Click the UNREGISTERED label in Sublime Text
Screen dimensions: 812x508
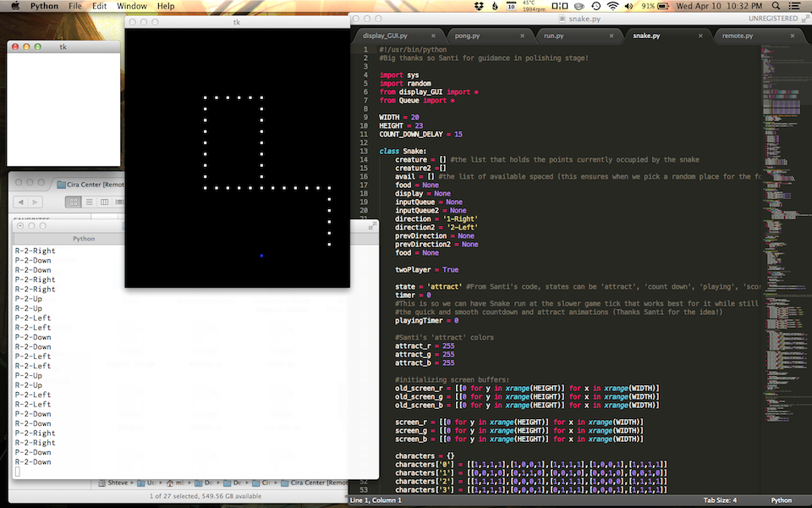tap(772, 19)
